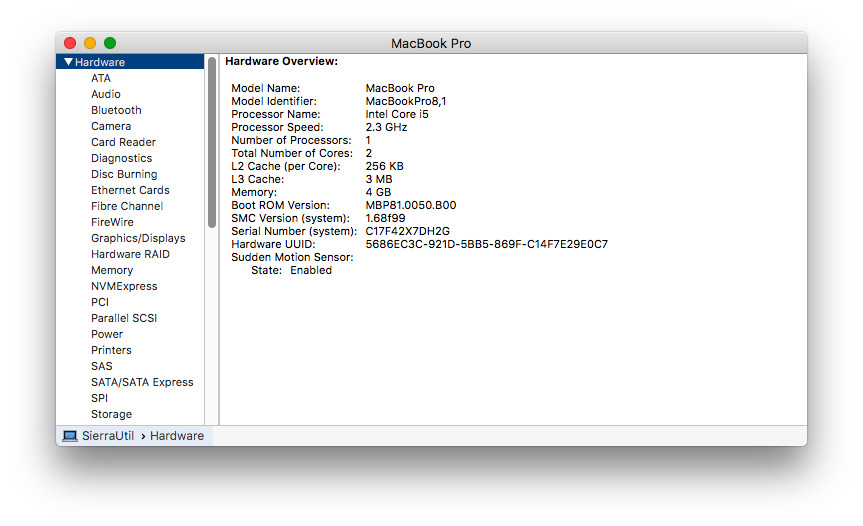Click the Model Name value MacBook Pro
This screenshot has height=526, width=863.
tap(400, 88)
